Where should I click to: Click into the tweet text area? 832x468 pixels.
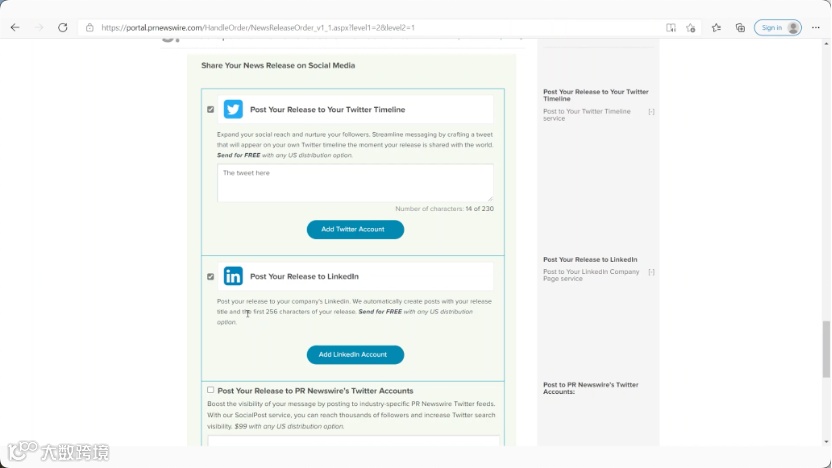[355, 183]
